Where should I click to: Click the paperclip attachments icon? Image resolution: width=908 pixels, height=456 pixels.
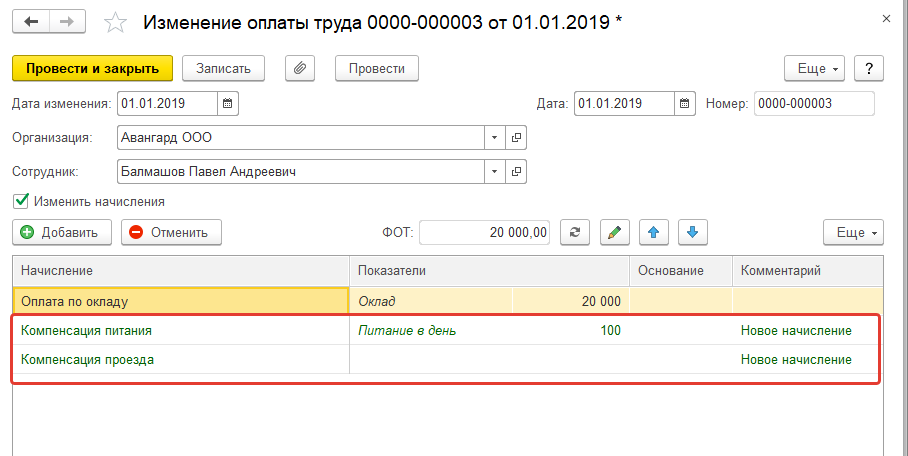point(300,68)
